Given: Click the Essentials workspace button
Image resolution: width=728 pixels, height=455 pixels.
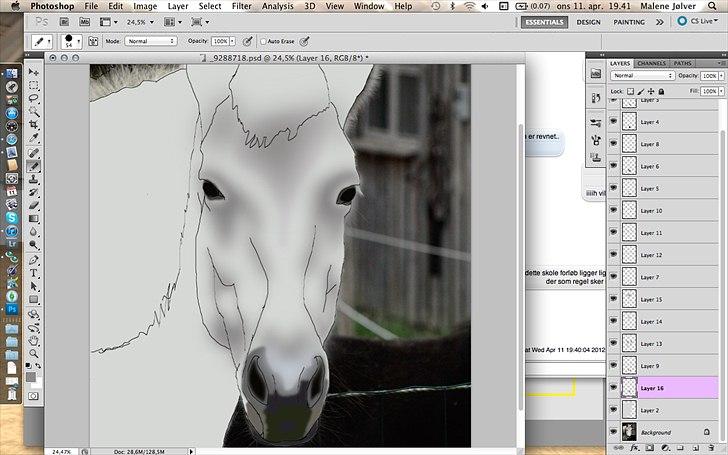Looking at the screenshot, I should coord(545,20).
